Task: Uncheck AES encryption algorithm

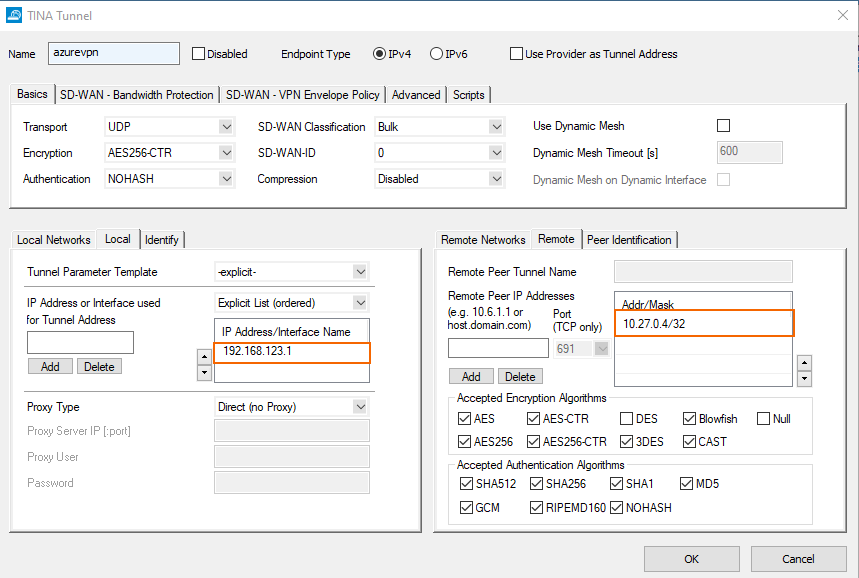Action: 464,419
